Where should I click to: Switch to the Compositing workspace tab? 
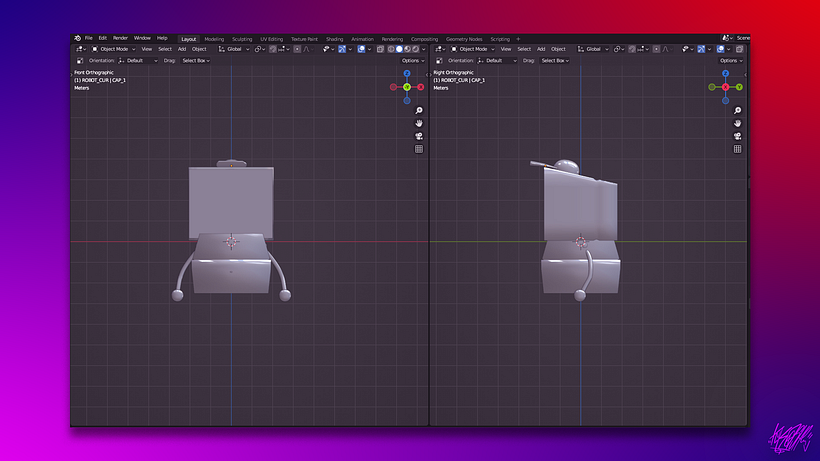424,39
